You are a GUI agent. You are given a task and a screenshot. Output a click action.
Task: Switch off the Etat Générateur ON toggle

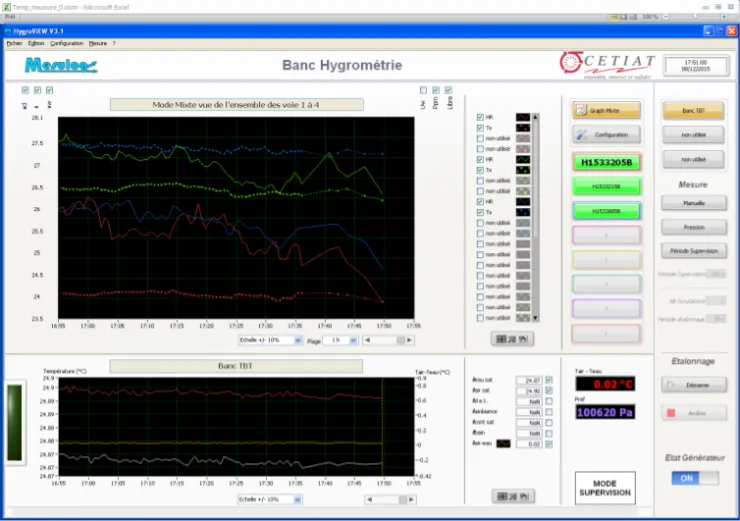tap(695, 478)
